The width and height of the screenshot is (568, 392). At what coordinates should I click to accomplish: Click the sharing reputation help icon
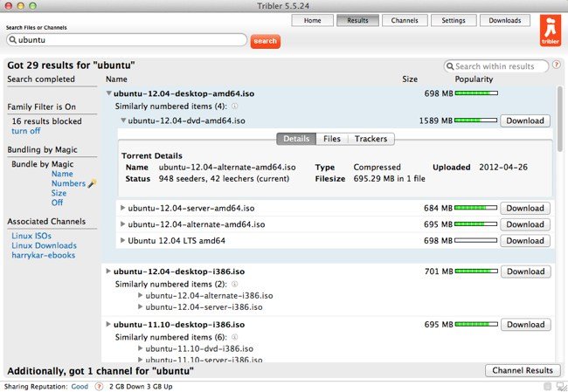click(x=98, y=385)
